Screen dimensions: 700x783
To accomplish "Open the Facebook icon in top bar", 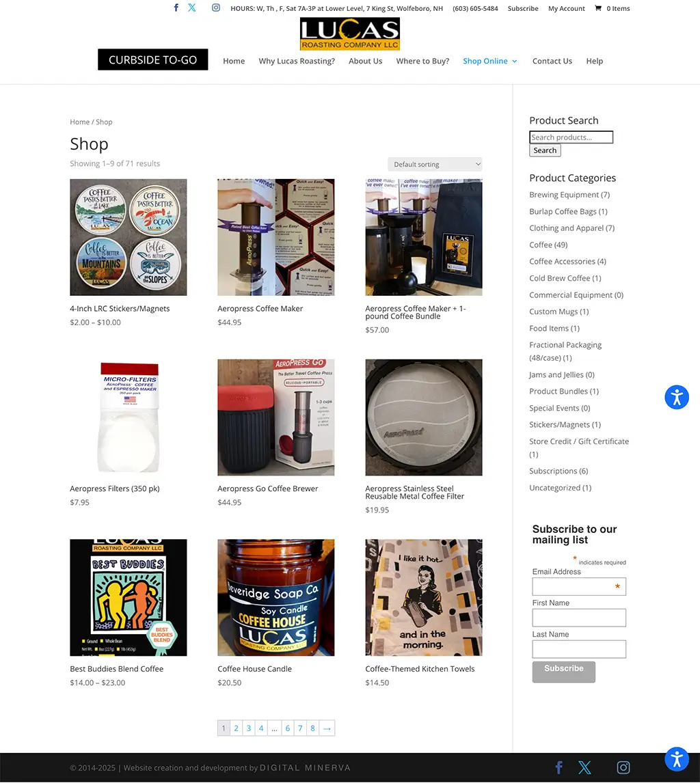I will tap(176, 8).
